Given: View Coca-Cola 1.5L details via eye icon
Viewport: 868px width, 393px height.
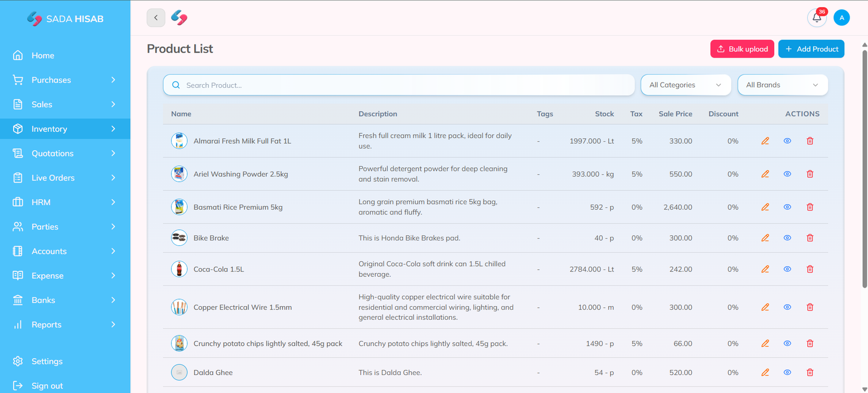Looking at the screenshot, I should click(787, 269).
